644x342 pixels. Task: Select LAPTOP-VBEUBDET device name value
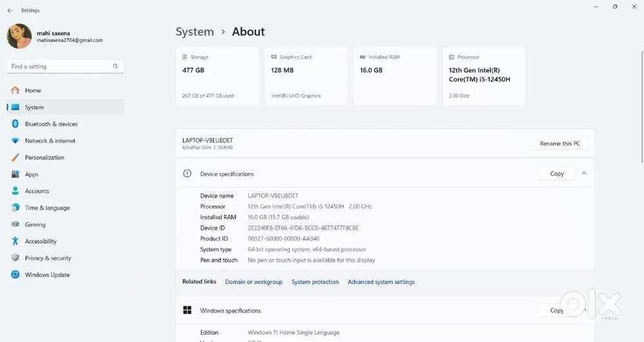273,196
